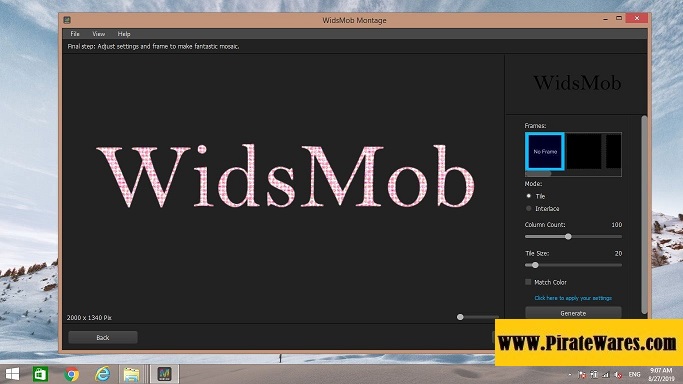This screenshot has height=384, width=683.
Task: Click the 2000 x 1340 Pix size label
Action: pos(89,318)
